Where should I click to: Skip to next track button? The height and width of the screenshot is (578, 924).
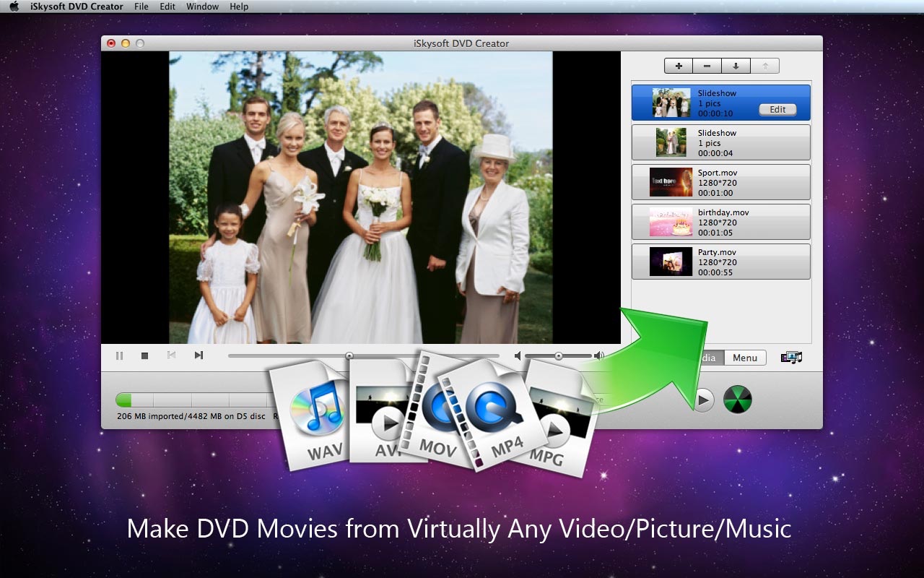199,355
